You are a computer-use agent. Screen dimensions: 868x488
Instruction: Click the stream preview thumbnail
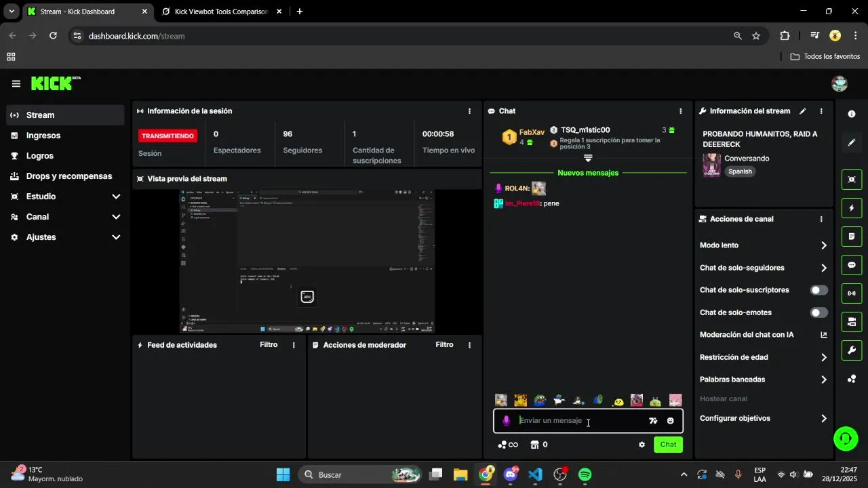click(x=307, y=261)
